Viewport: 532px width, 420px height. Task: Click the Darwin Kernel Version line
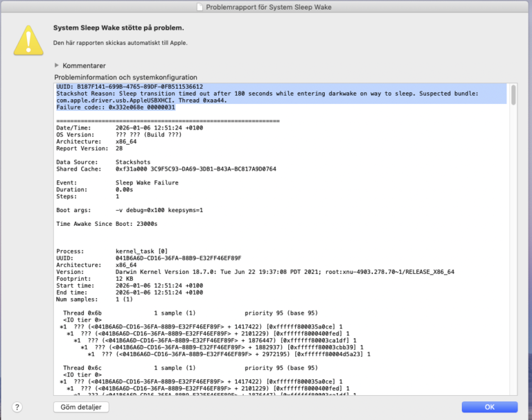[x=284, y=272]
